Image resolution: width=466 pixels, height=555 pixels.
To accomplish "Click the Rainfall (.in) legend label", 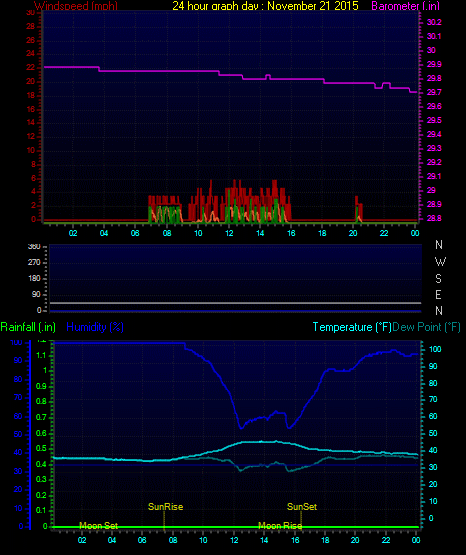I will (28, 327).
